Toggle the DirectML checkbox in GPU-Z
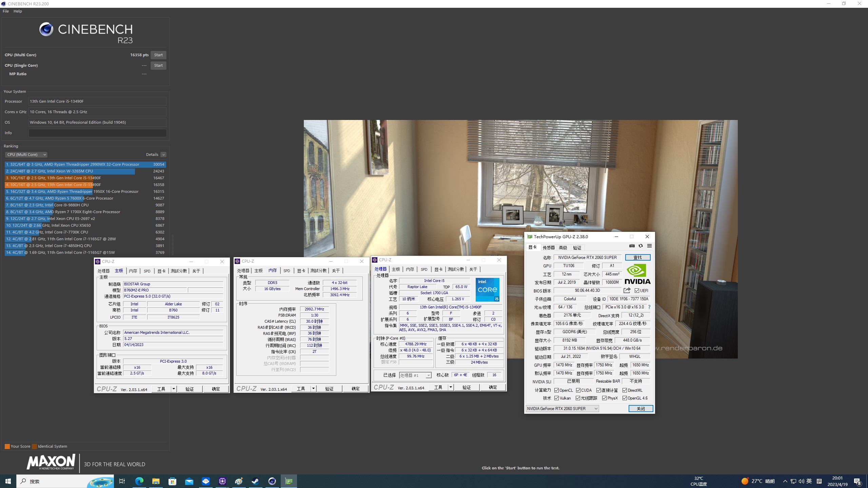Screen dimensions: 868x488 [625, 390]
